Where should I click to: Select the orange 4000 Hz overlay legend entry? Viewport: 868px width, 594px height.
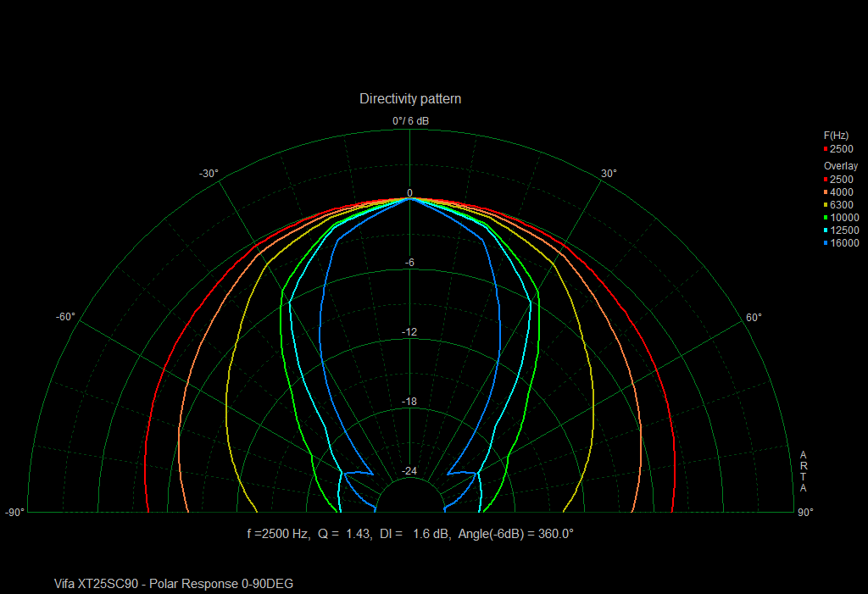coord(841,192)
